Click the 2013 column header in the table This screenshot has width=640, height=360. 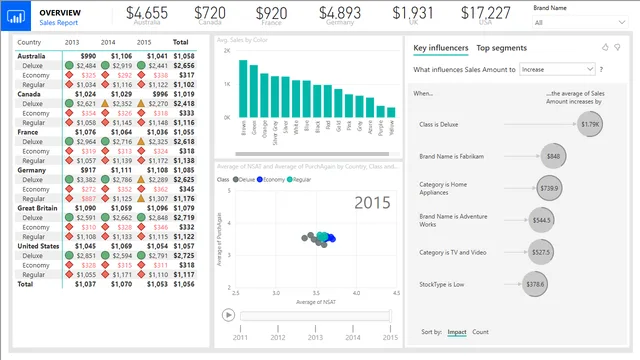[x=72, y=42]
